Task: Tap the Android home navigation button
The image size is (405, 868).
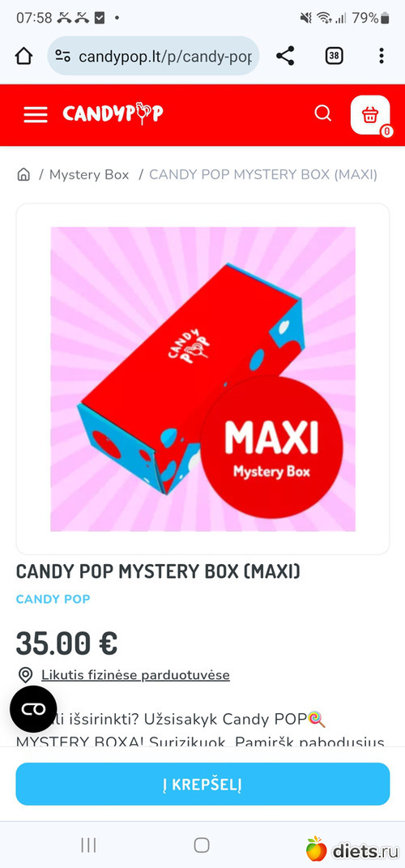Action: pos(202,844)
